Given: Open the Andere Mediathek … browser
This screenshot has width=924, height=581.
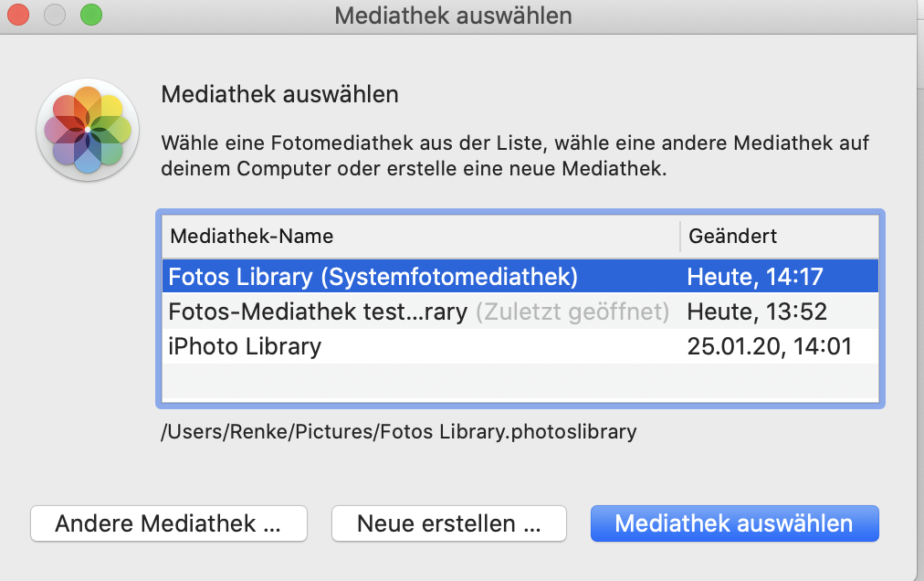Looking at the screenshot, I should pos(168,523).
